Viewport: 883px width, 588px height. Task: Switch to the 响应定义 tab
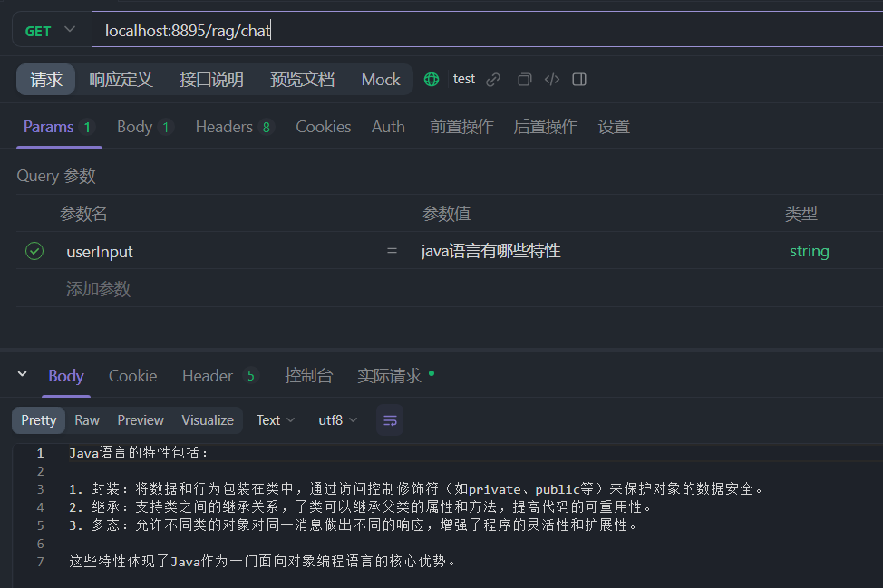(x=121, y=80)
